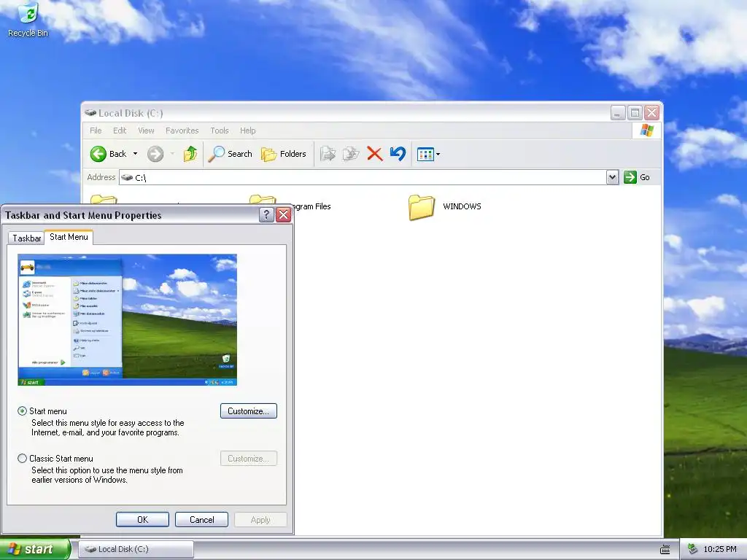Click the red Delete toolbar icon
Image resolution: width=747 pixels, height=560 pixels.
[374, 154]
